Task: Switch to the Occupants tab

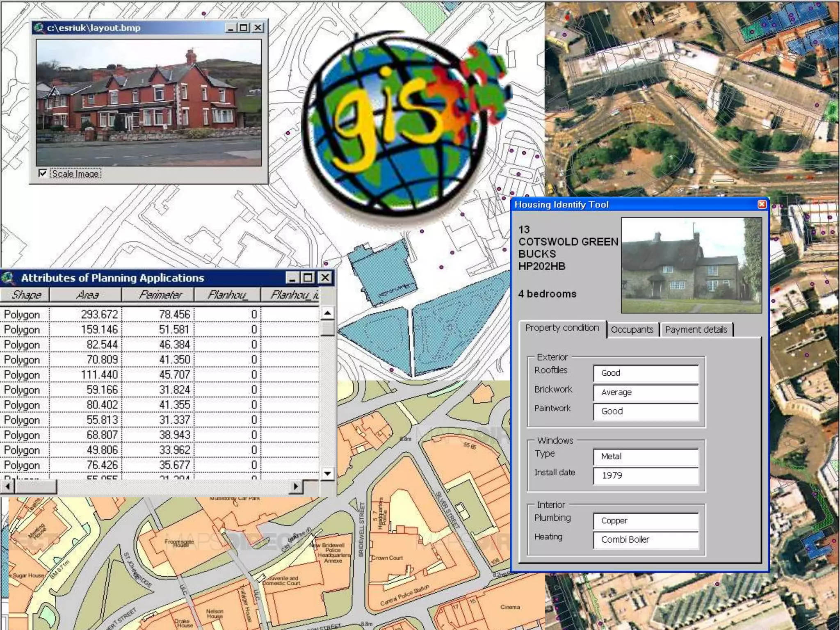Action: coord(632,329)
